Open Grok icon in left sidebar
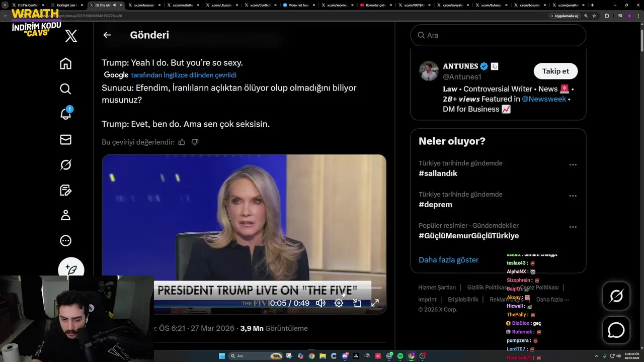Image resolution: width=644 pixels, height=362 pixels. pyautogui.click(x=65, y=165)
